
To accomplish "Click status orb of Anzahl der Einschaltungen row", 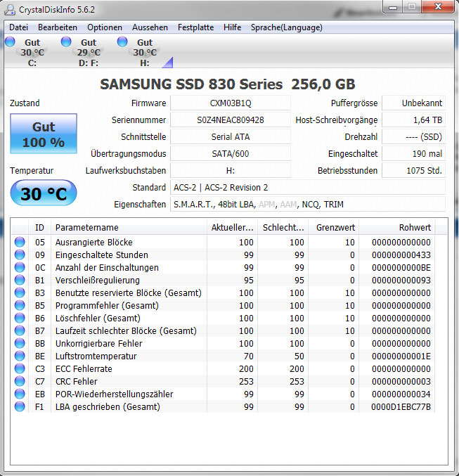I will (x=20, y=267).
